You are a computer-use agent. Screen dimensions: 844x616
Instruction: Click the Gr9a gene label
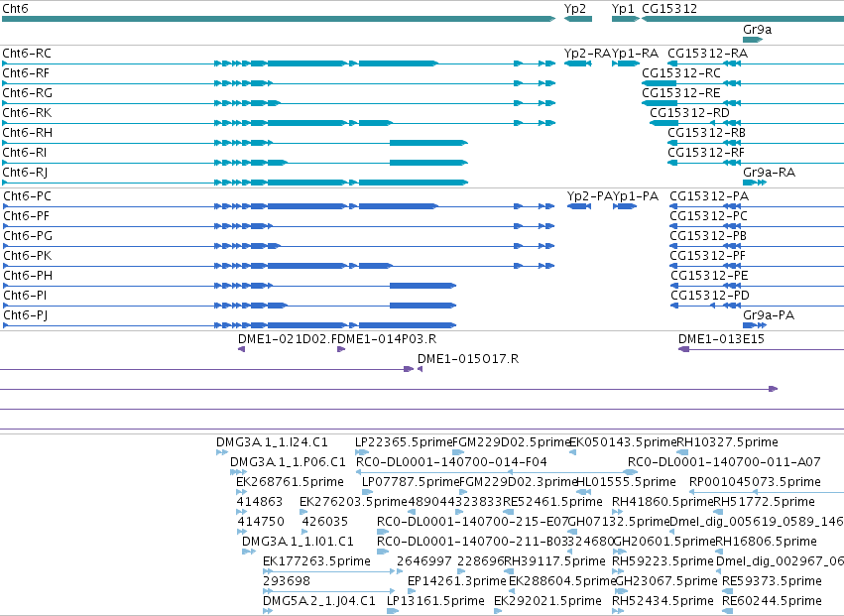coord(757,30)
